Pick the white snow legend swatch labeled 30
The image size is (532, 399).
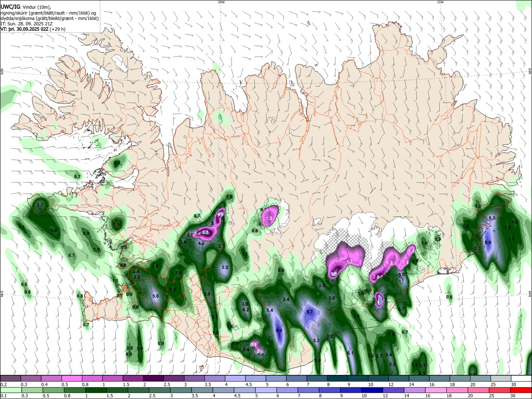[x=521, y=379]
